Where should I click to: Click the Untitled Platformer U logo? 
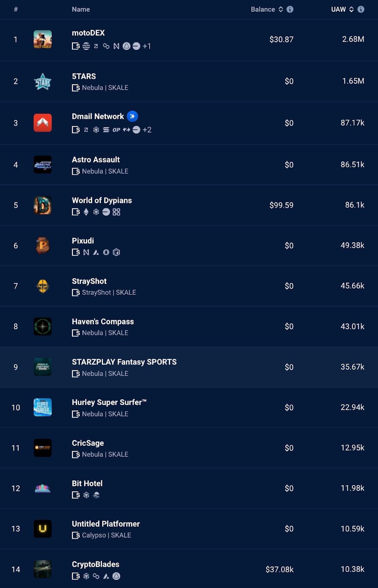[43, 529]
